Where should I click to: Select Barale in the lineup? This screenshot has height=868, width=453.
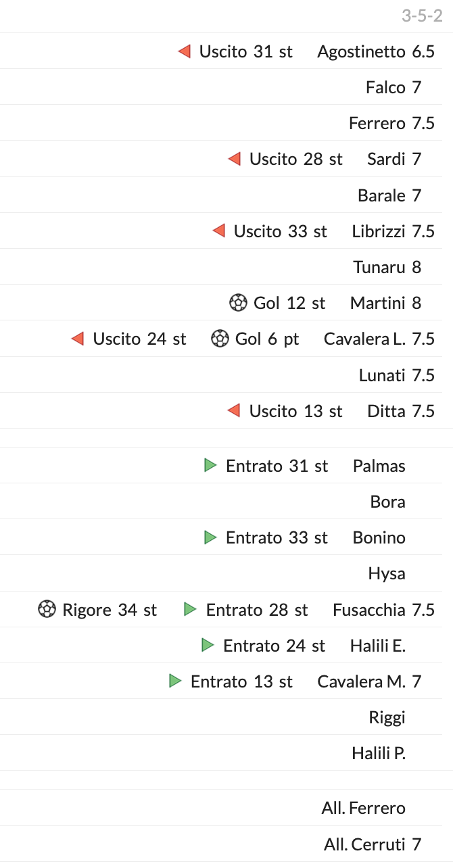click(x=381, y=195)
